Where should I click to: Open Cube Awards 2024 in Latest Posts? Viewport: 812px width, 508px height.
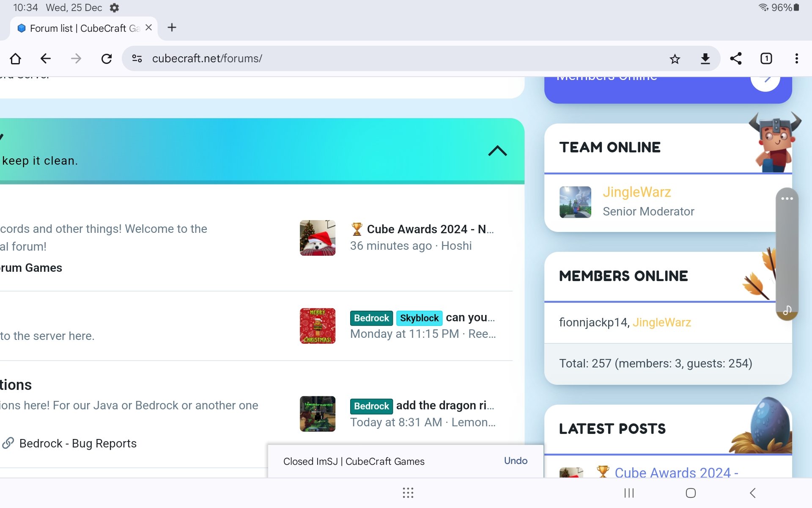[676, 472]
